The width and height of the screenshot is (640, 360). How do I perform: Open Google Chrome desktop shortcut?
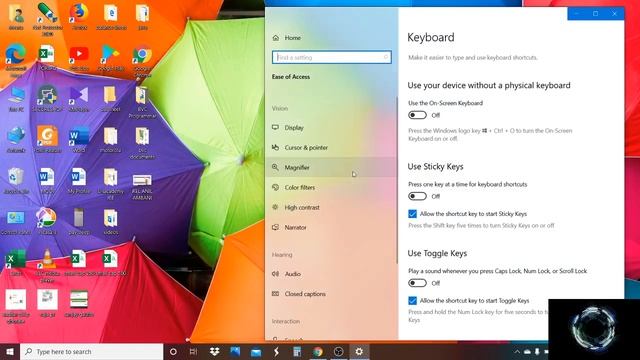(142, 60)
